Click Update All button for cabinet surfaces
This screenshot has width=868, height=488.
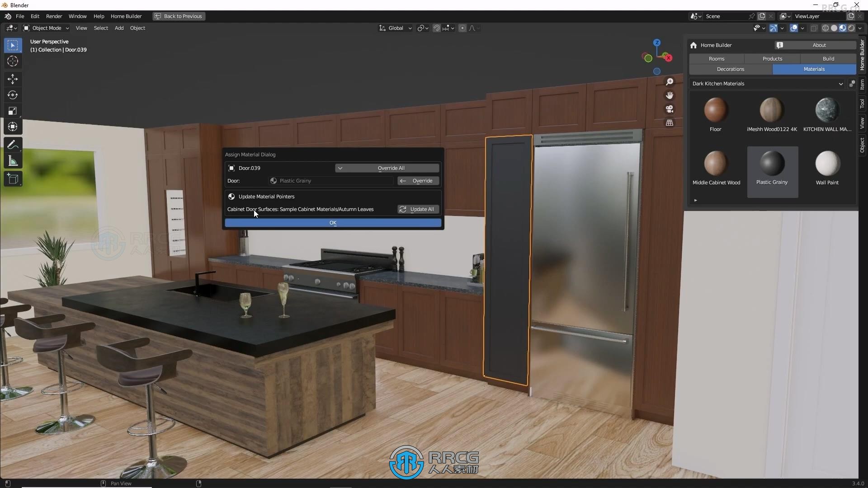418,209
